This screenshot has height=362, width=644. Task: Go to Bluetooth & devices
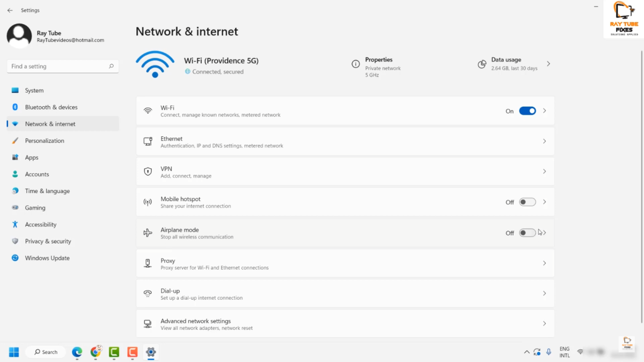click(x=51, y=107)
